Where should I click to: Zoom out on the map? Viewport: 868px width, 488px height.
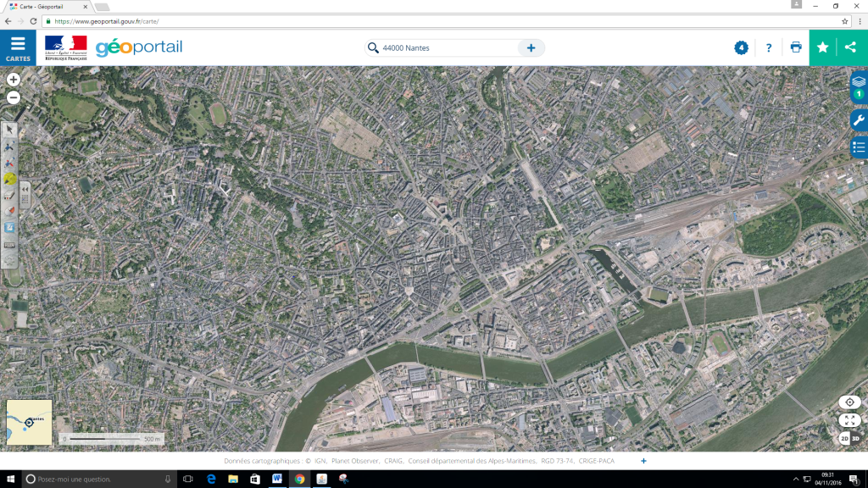coord(14,97)
